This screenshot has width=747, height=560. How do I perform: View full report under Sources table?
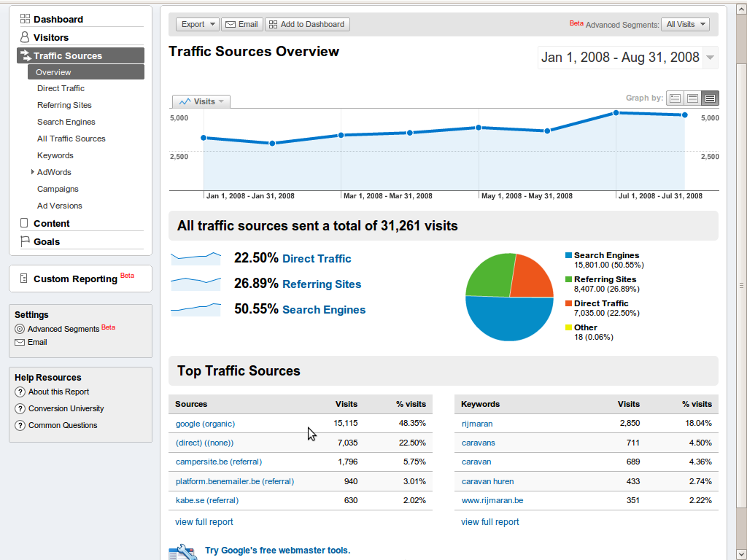pyautogui.click(x=204, y=522)
